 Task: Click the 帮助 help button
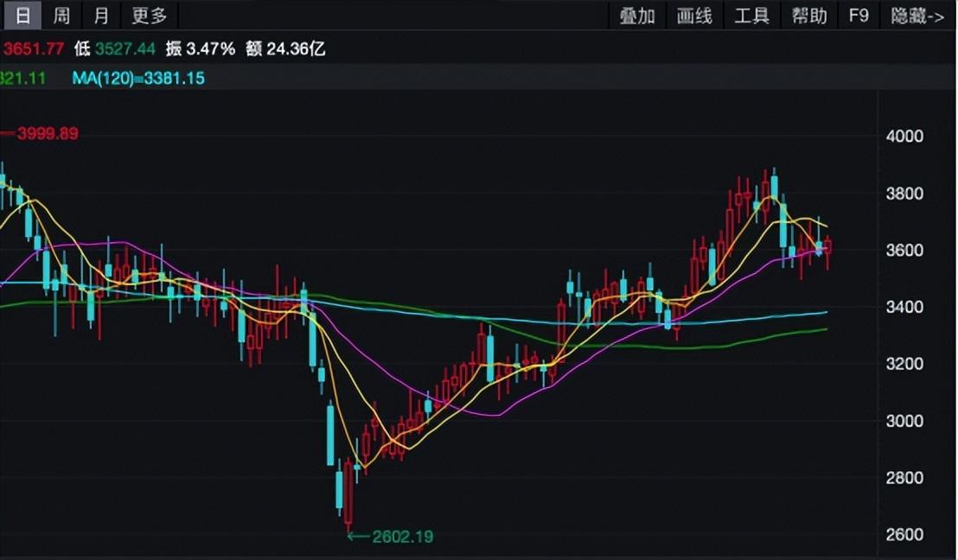tap(809, 16)
